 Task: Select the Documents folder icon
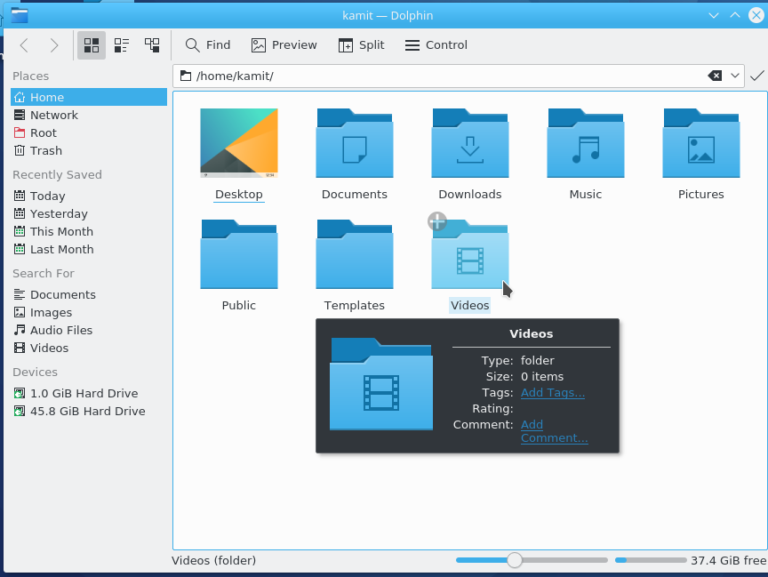click(355, 143)
